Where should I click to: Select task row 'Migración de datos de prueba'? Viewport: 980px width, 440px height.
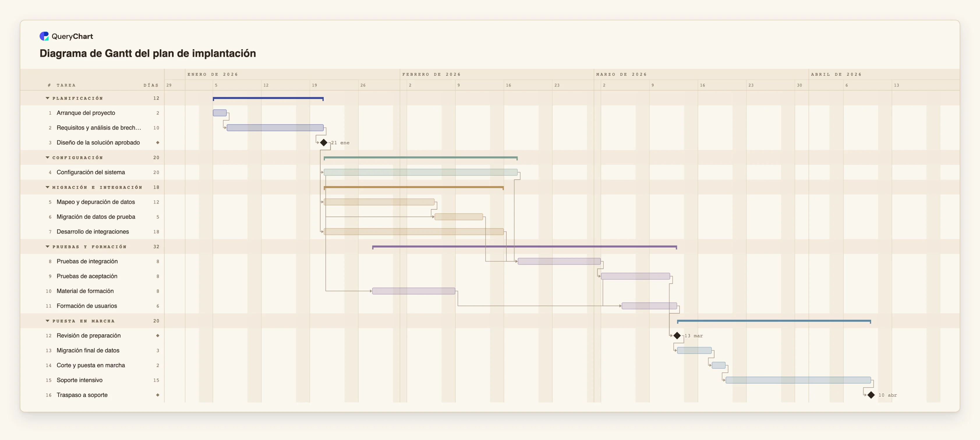click(x=92, y=217)
